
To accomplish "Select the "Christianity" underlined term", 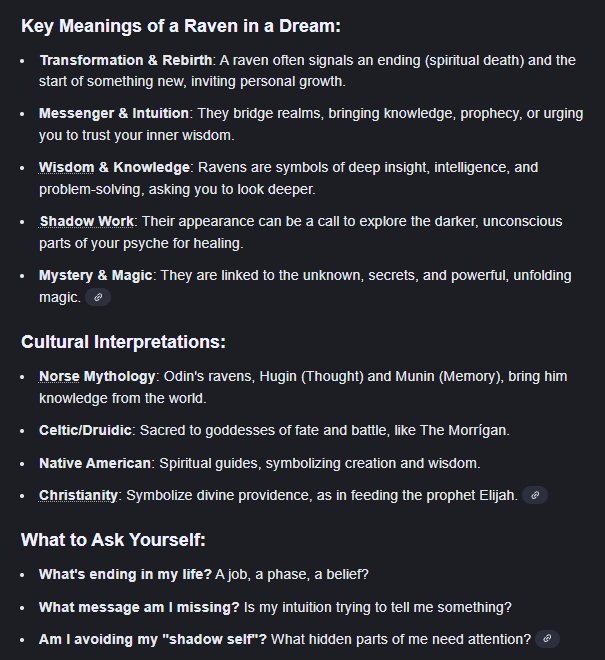I will click(79, 495).
